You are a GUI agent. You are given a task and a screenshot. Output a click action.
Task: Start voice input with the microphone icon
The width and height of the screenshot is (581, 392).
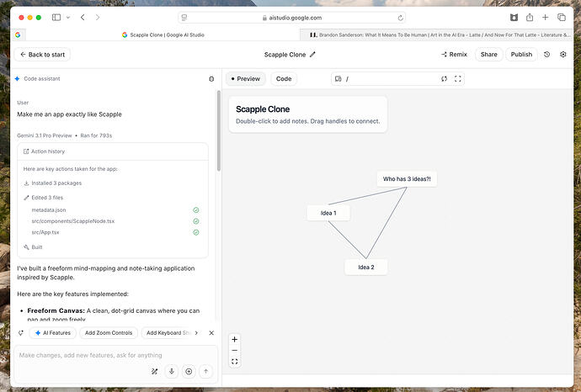(x=172, y=371)
